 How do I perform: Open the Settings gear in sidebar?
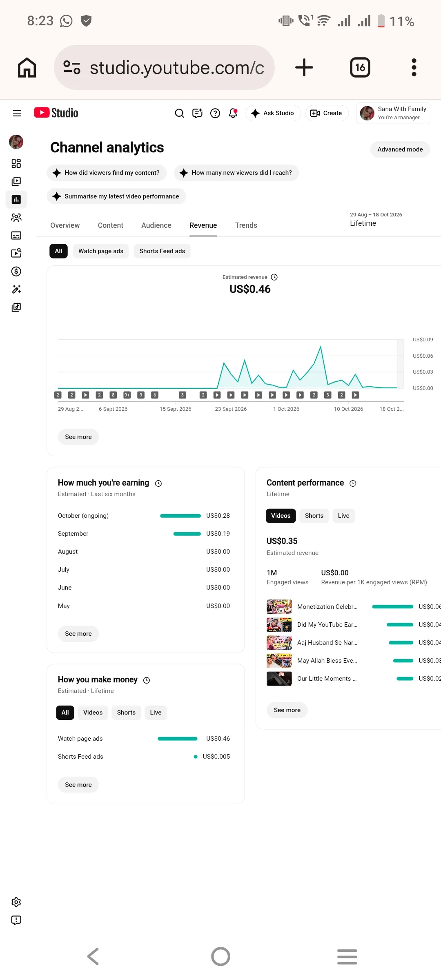pyautogui.click(x=16, y=902)
